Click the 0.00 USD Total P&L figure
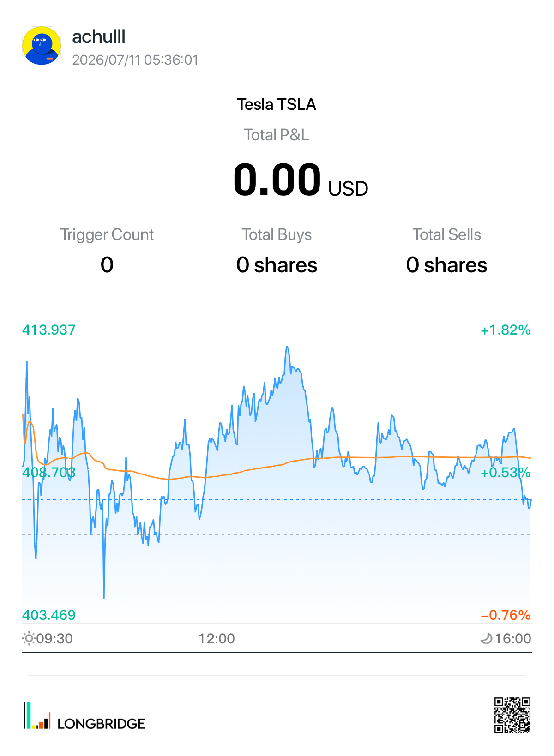 pos(301,180)
